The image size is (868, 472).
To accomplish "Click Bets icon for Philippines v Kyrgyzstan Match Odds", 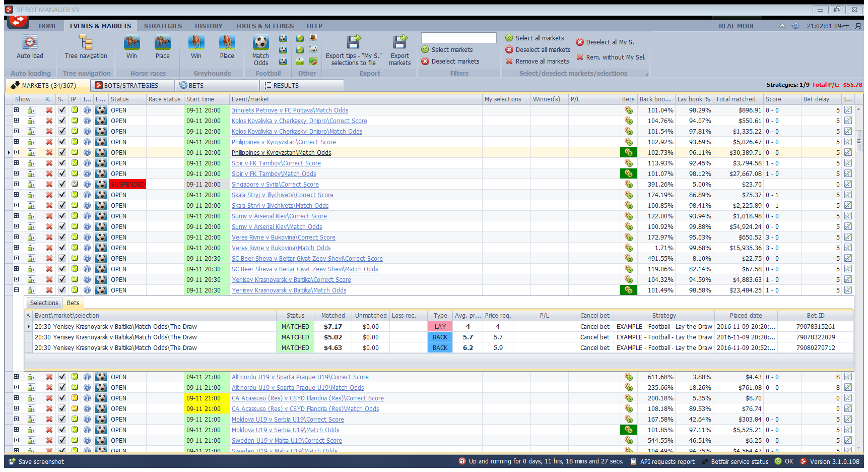I will pyautogui.click(x=628, y=152).
